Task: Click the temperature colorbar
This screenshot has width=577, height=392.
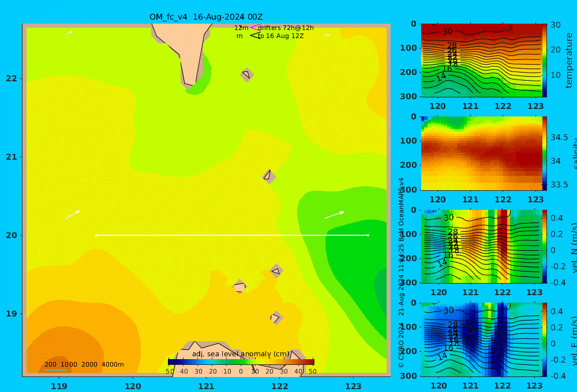Action: (x=545, y=61)
